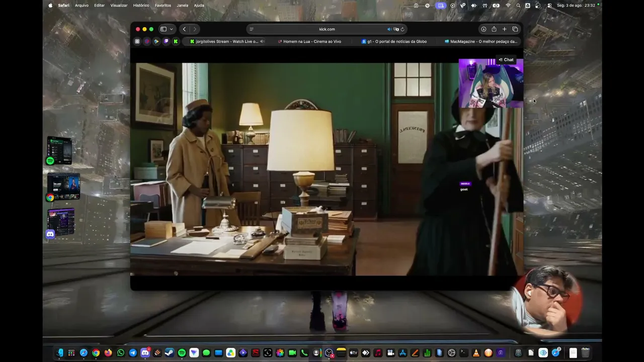Viewport: 644px width, 362px height.
Task: Open Discord from the Dock
Action: [x=145, y=353]
